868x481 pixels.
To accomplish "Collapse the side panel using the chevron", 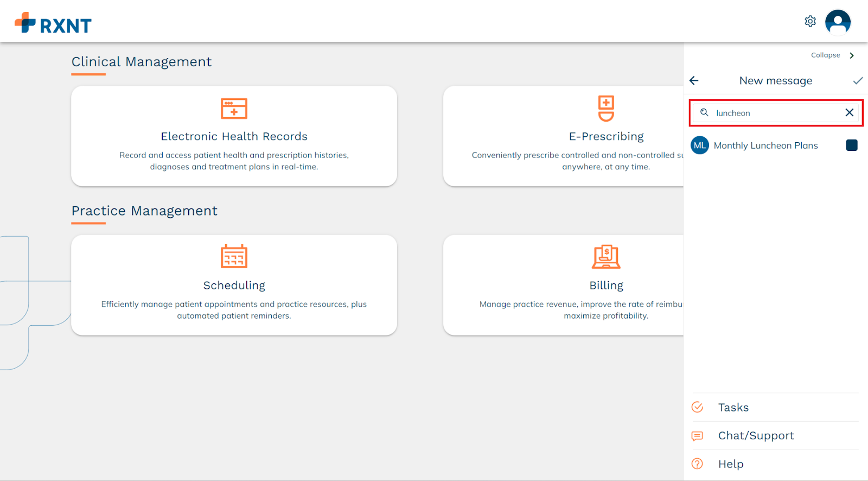I will pyautogui.click(x=852, y=55).
